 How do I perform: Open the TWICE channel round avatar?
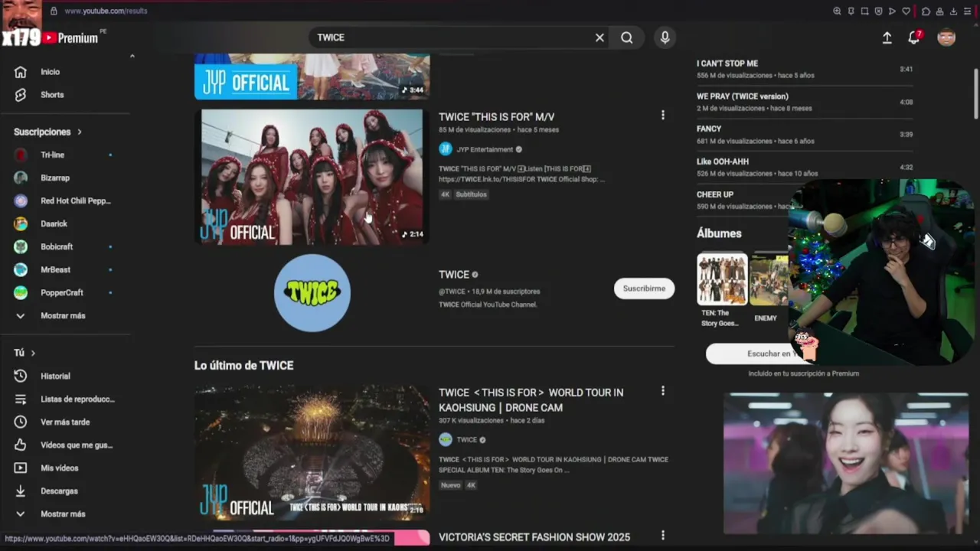(312, 293)
